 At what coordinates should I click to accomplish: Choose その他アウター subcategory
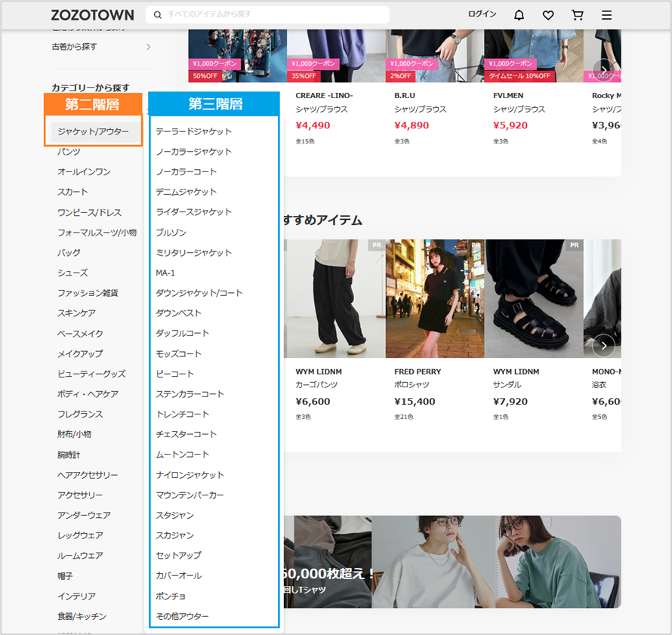click(x=183, y=617)
